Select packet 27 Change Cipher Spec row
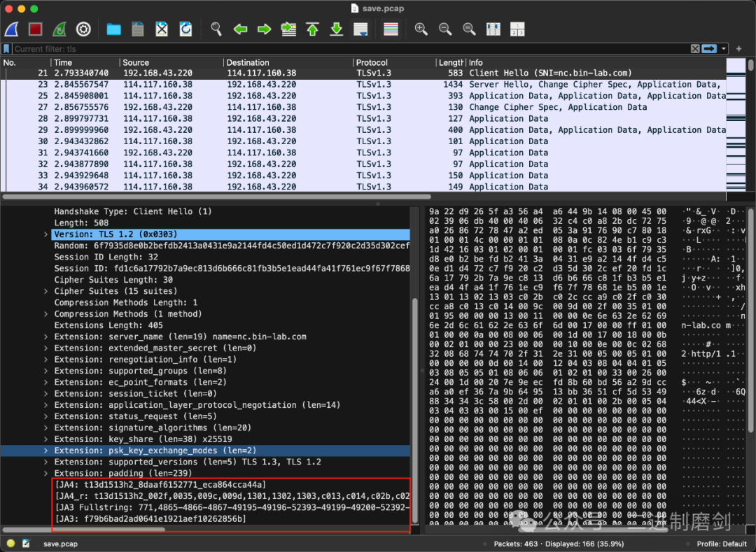This screenshot has height=552, width=756. [363, 107]
